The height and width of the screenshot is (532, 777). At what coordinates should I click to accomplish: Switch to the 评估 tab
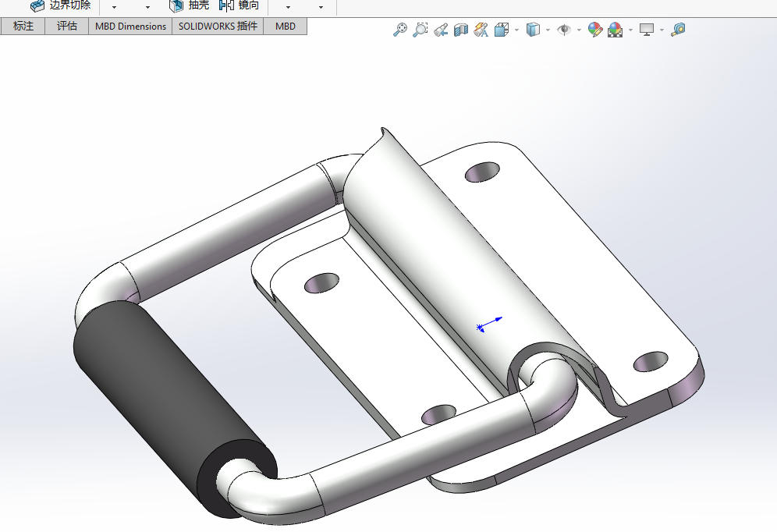pos(67,26)
